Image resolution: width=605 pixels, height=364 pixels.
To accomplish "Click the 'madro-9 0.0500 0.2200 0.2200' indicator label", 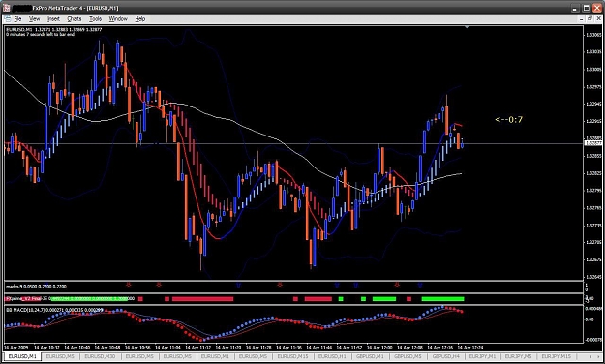I will 36,287.
